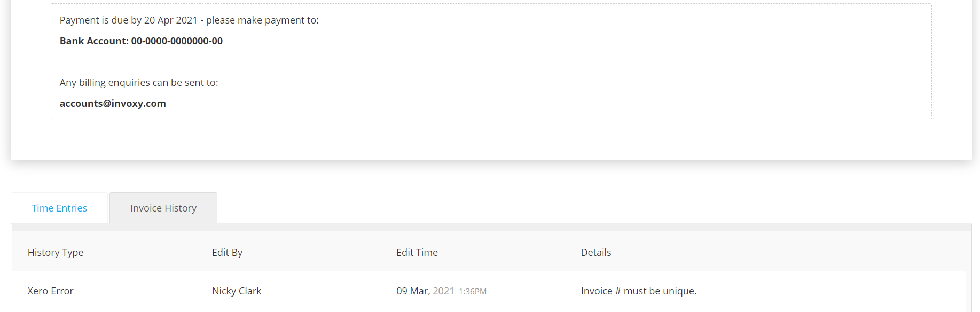
Task: Click the 09 Mar, 2021 1:36PM timestamp
Action: point(442,291)
